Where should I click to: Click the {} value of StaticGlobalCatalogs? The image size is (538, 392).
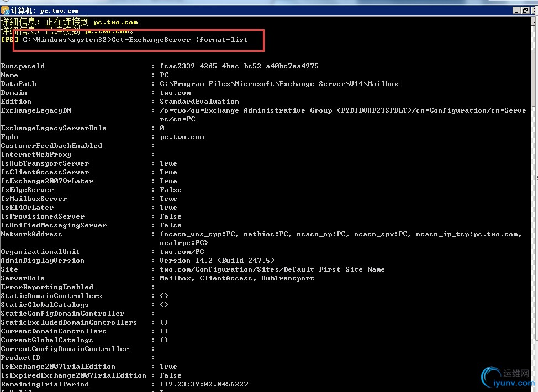(x=164, y=305)
